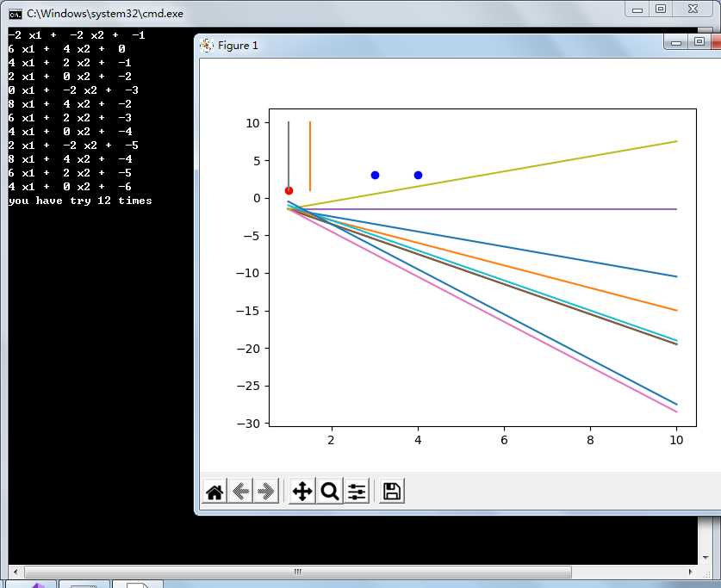
Task: Click the left arrow of cmd horizontal scrollbar
Action: tap(16, 572)
